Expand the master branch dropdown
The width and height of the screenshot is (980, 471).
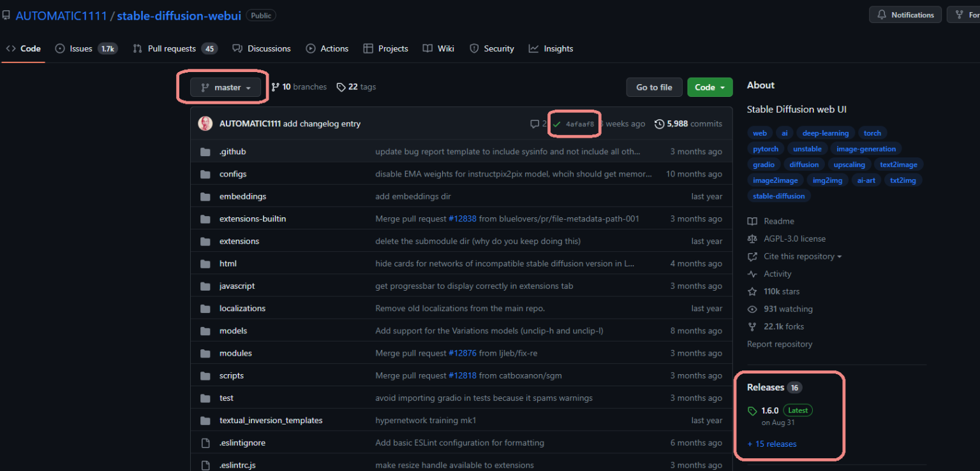tap(226, 87)
